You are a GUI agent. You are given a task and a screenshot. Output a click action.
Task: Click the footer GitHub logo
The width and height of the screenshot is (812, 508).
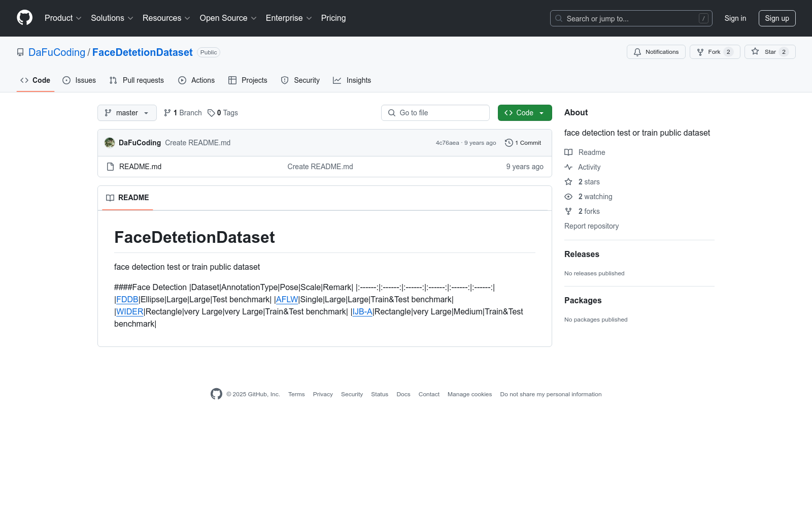216,394
